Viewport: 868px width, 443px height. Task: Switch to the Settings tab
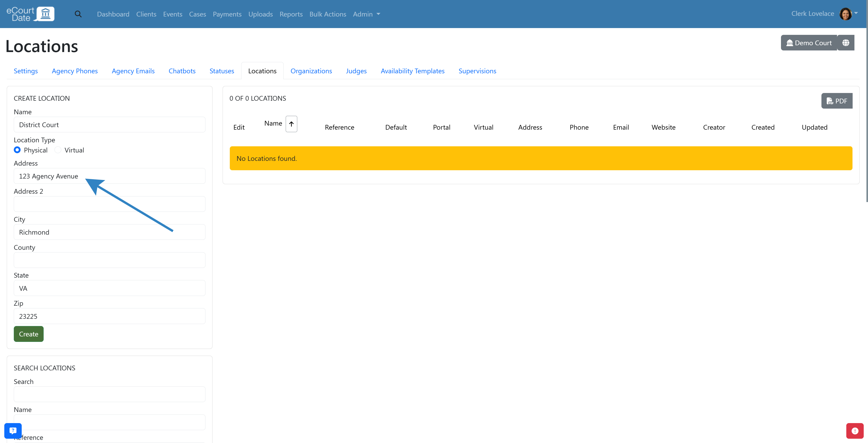(x=26, y=71)
